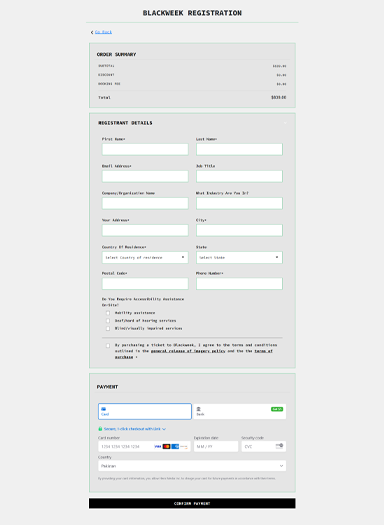
Task: Select the Bank payment tab
Action: [239, 411]
